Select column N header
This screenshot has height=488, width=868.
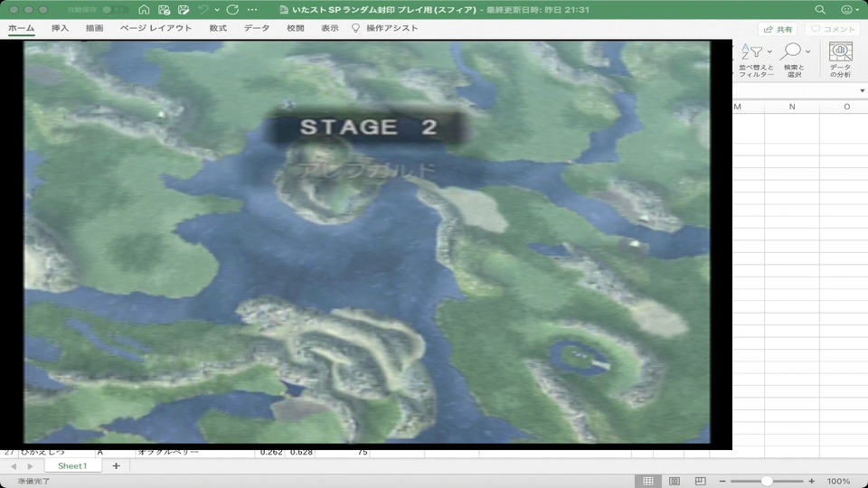pos(792,107)
